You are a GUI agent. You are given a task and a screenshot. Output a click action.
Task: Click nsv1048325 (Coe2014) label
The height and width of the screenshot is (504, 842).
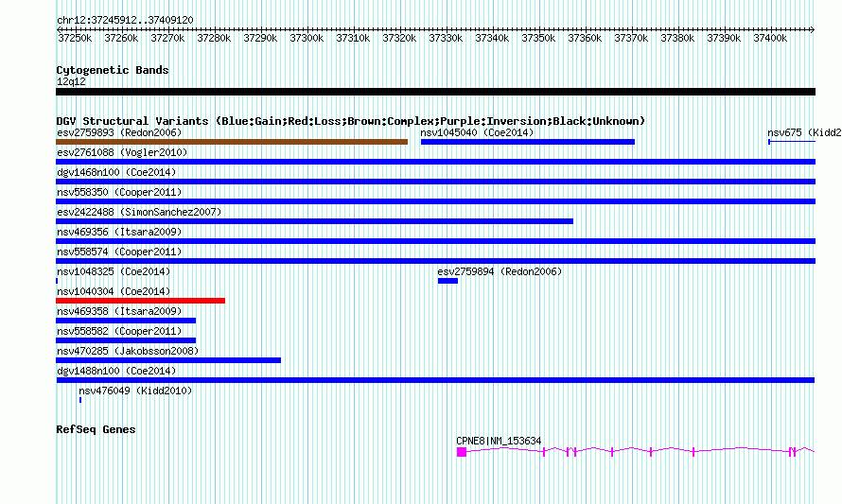pyautogui.click(x=114, y=271)
